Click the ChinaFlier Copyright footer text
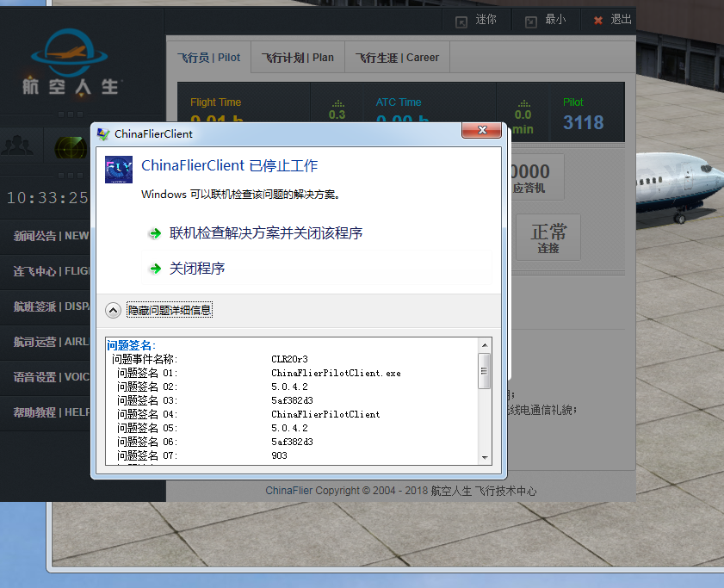The width and height of the screenshot is (724, 588). tap(401, 491)
